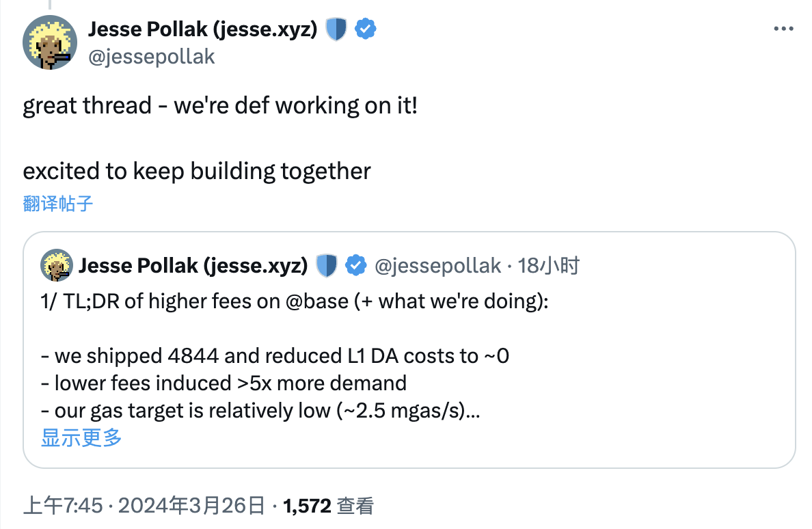This screenshot has width=812, height=529.
Task: Click the blue verified checkmark beside the main name
Action: point(366,29)
